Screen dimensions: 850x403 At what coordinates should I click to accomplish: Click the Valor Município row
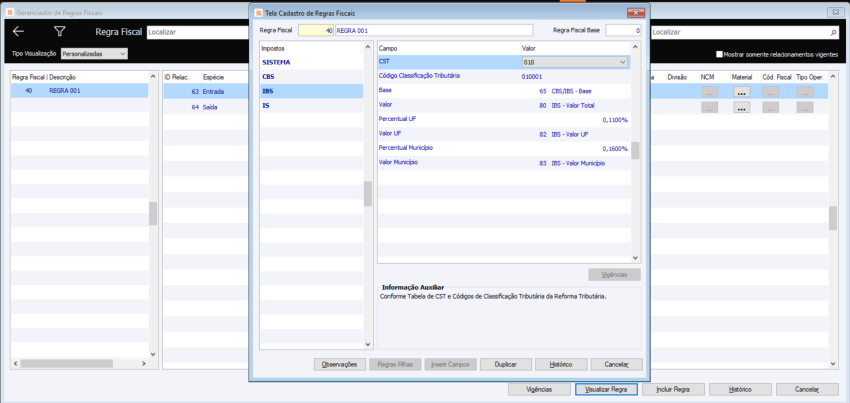pyautogui.click(x=504, y=163)
